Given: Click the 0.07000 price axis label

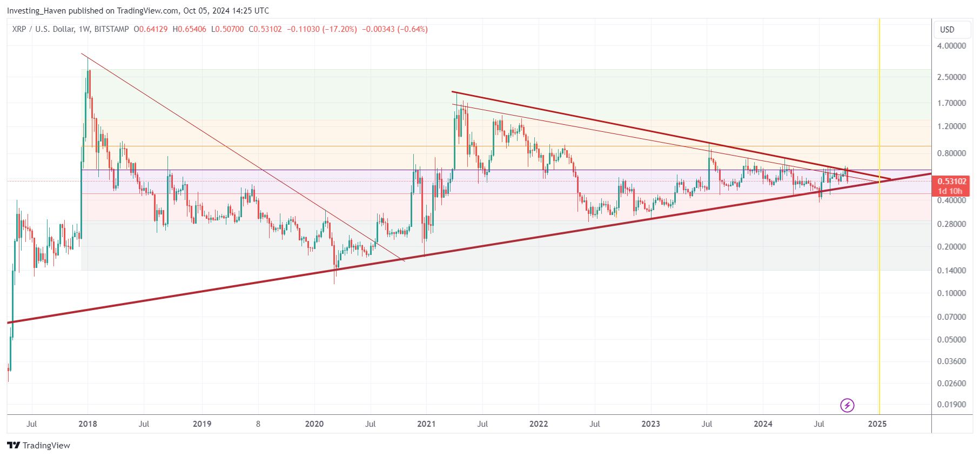Looking at the screenshot, I should (x=951, y=317).
